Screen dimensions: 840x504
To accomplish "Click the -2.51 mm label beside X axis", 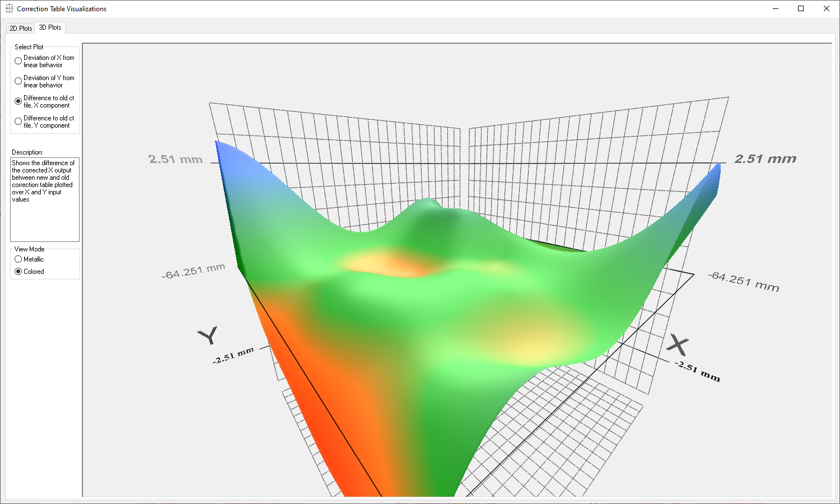I will click(697, 371).
